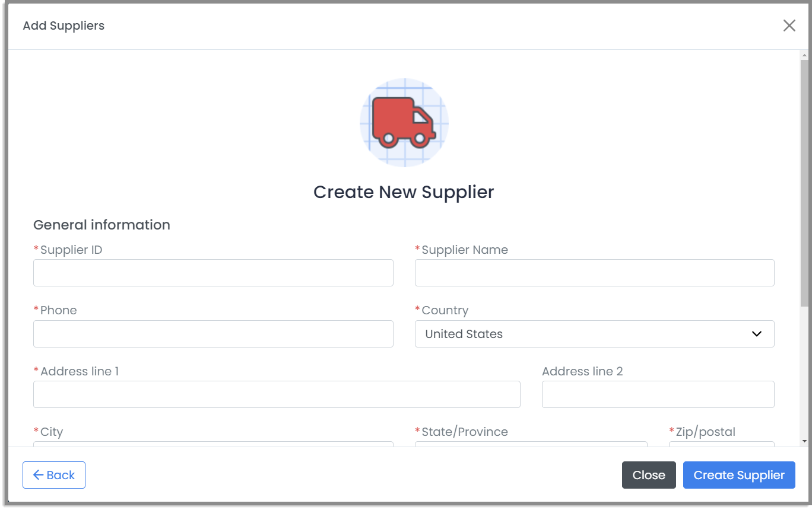
Task: Click the vertical scrollbar thumb
Action: (x=804, y=183)
